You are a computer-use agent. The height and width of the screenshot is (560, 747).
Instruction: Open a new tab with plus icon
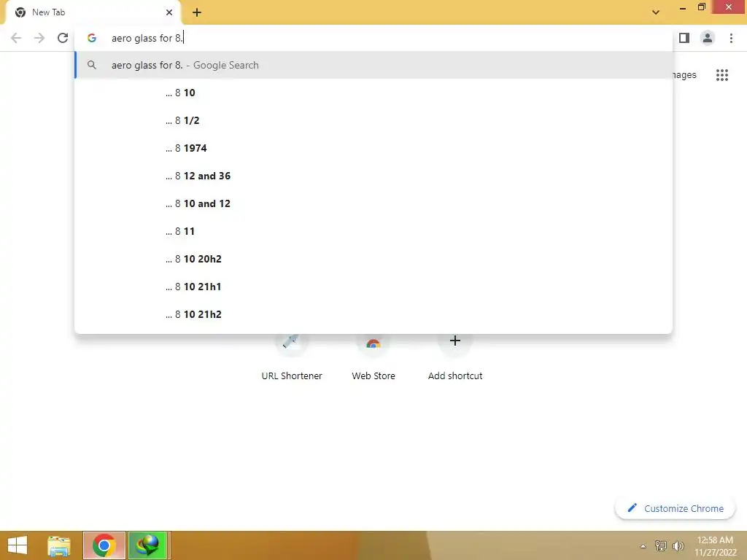[197, 12]
